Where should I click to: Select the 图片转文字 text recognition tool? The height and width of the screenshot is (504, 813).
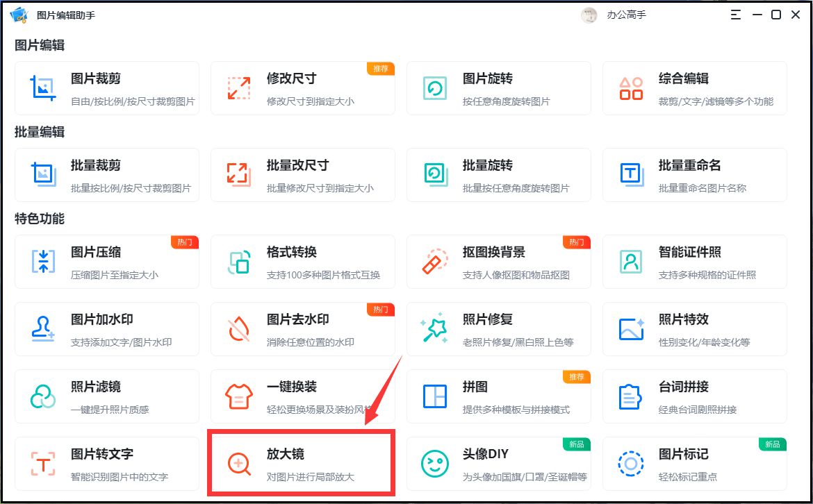pos(104,462)
